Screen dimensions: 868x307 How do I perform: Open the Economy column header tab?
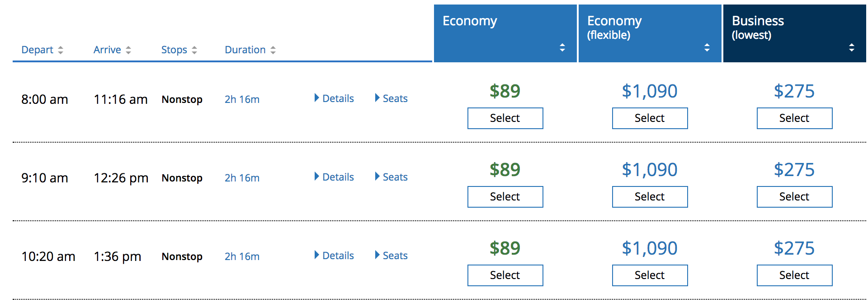[x=505, y=33]
